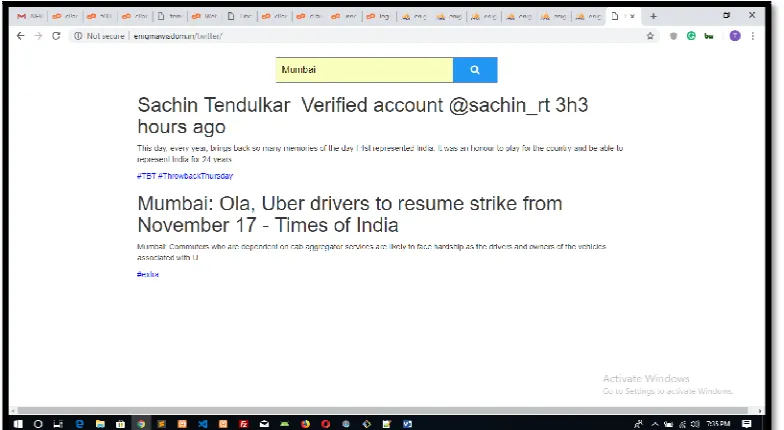Open Visual Studio Code from the taskbar

[202, 424]
